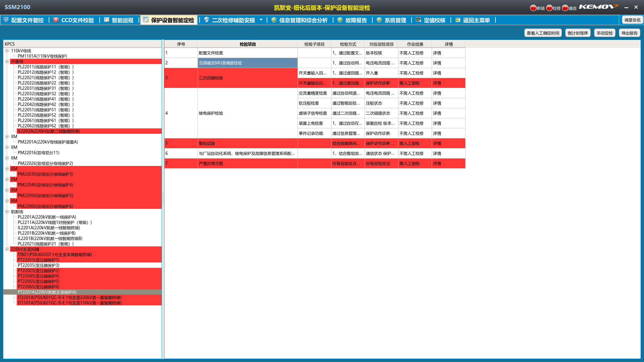
Task: Click the 定值校核 monitor icon
Action: pyautogui.click(x=418, y=20)
